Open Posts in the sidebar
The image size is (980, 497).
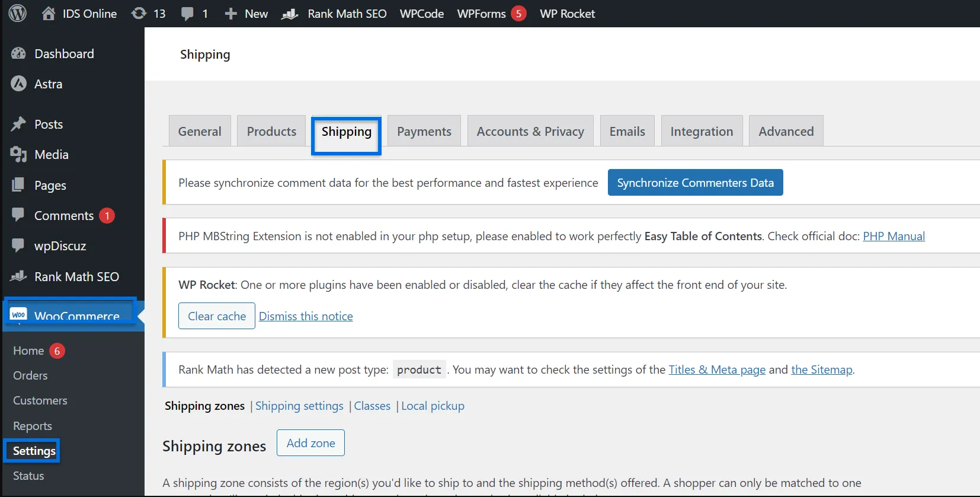pos(49,124)
